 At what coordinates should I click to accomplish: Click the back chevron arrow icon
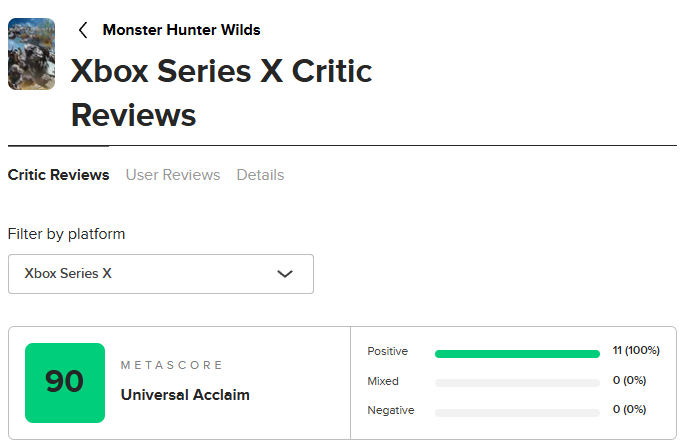click(x=83, y=30)
